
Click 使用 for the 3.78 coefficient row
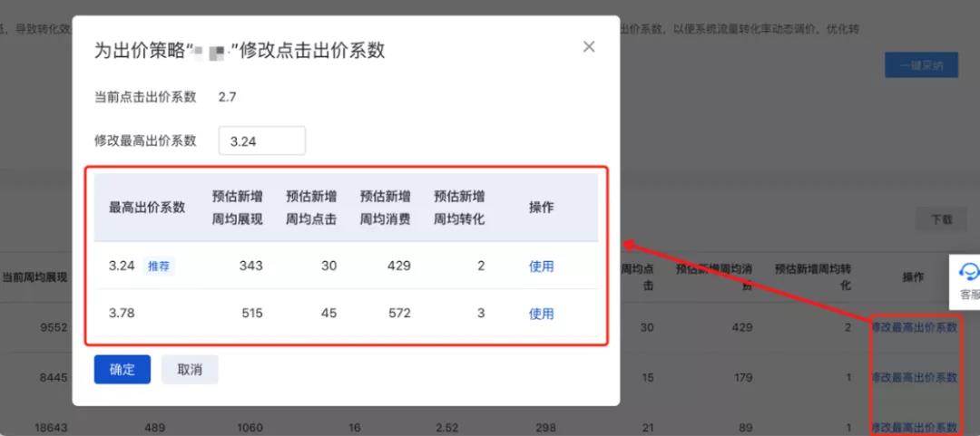pos(541,313)
